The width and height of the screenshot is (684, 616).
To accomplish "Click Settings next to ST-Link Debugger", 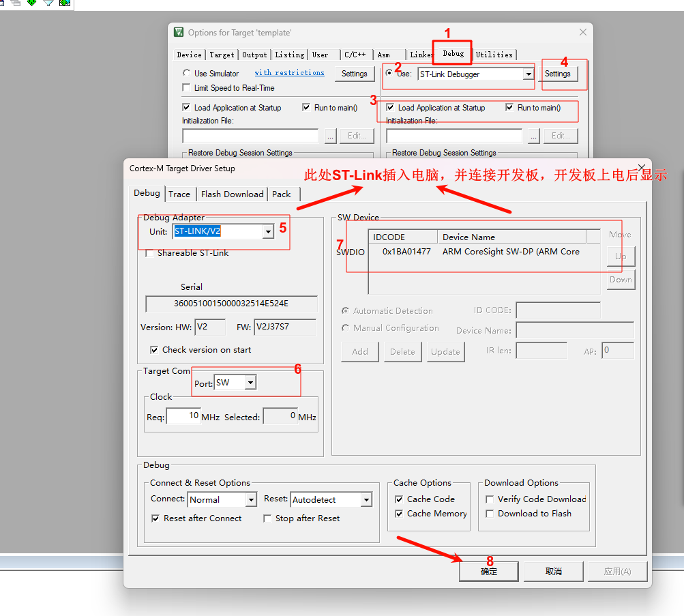I will coord(557,74).
